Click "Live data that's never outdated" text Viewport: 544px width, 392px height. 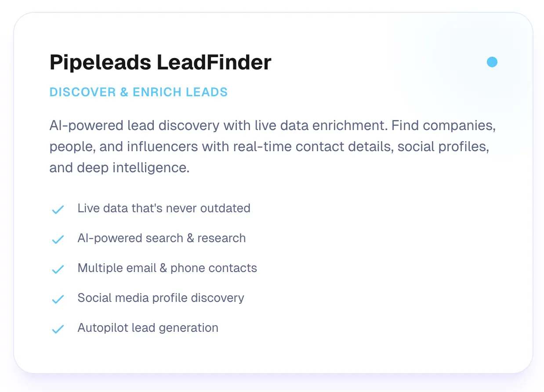pos(164,208)
